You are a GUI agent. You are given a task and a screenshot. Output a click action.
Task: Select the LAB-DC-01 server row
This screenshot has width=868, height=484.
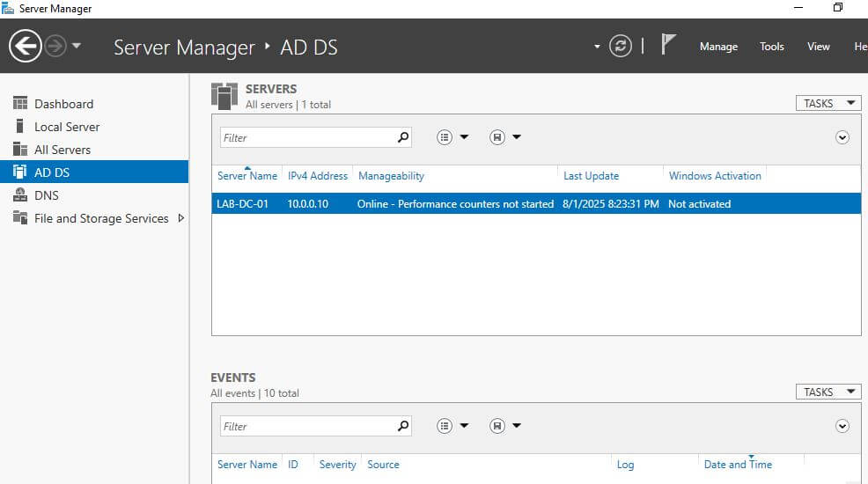[x=536, y=203]
